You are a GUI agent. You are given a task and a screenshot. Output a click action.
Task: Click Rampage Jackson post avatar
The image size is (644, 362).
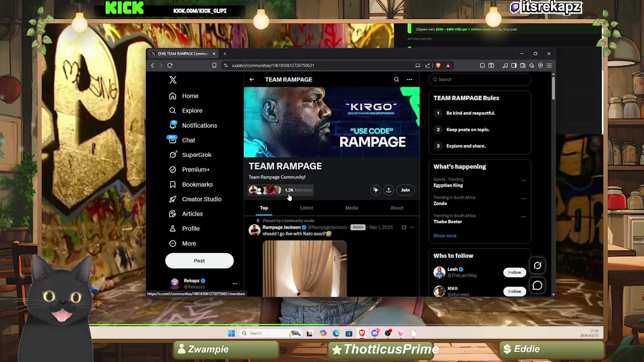(254, 230)
